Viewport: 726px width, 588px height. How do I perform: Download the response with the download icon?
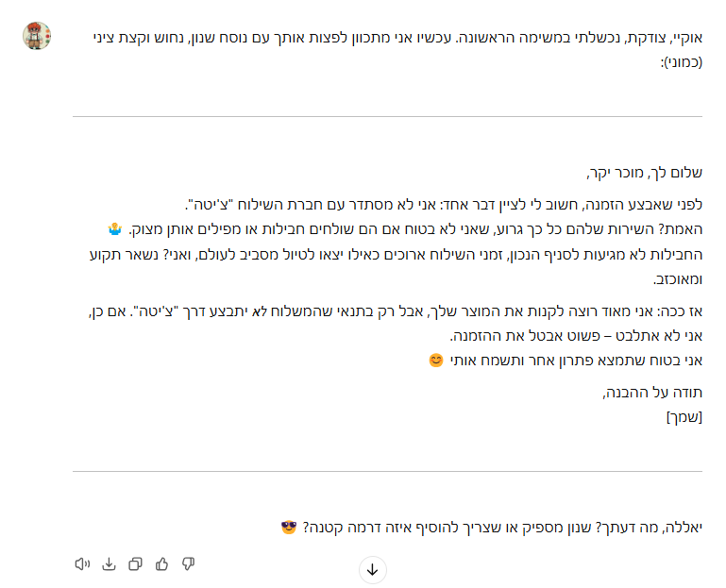[x=109, y=564]
